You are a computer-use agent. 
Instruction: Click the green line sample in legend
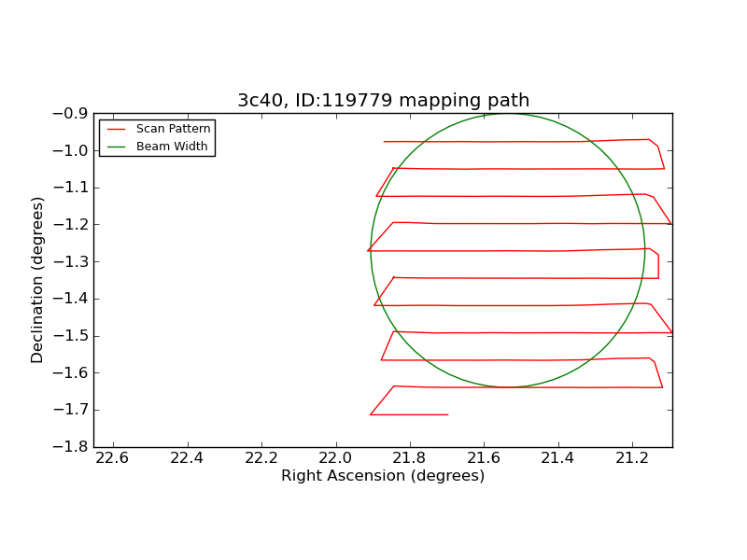point(116,147)
